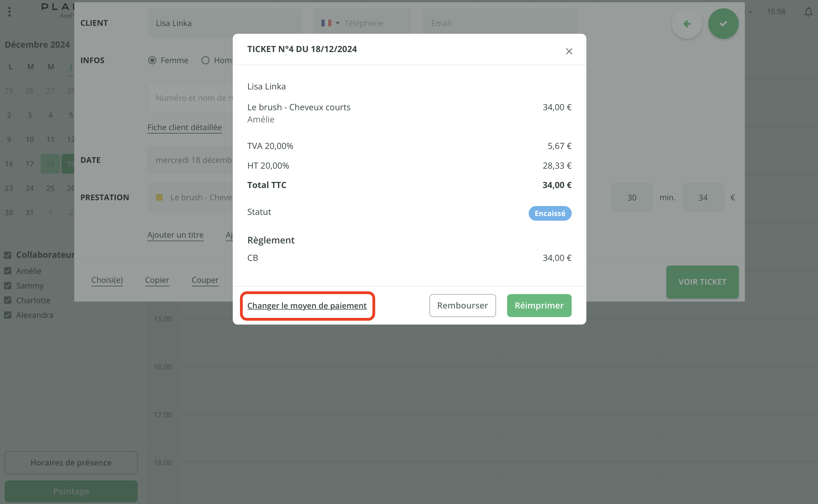Open the notifications bell icon
This screenshot has width=818, height=504.
pyautogui.click(x=808, y=12)
